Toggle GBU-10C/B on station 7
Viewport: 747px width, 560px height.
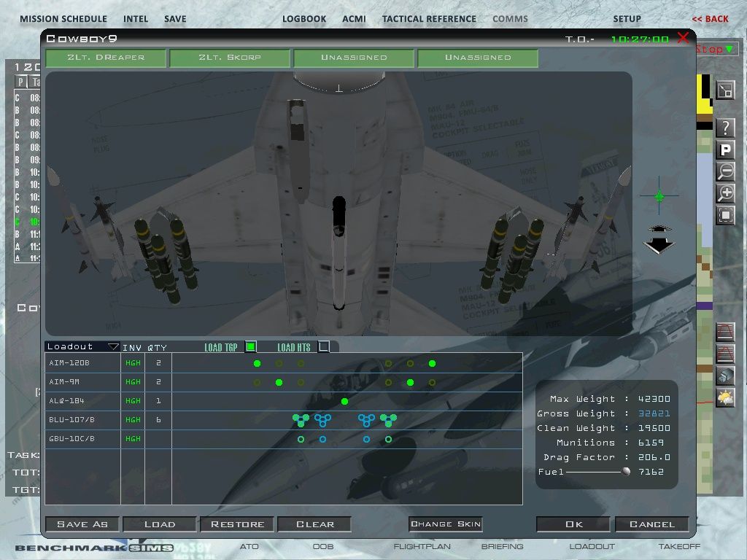(388, 440)
